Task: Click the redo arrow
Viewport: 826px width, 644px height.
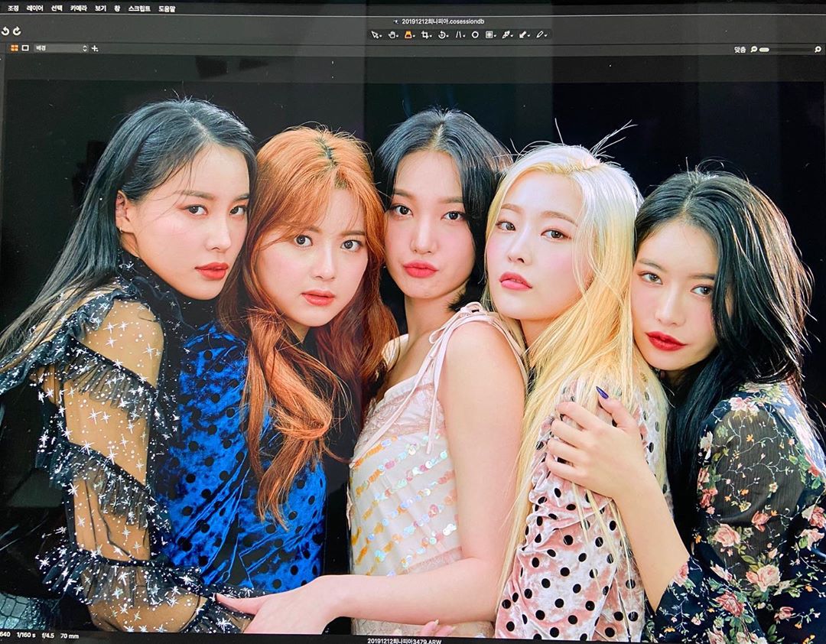Action: (17, 31)
